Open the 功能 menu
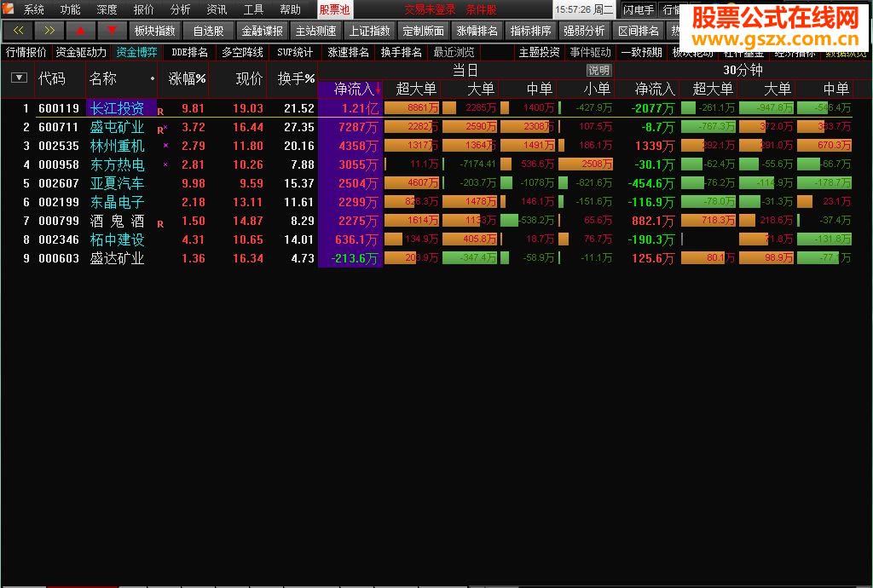Screen dimensions: 873x588 [70, 9]
